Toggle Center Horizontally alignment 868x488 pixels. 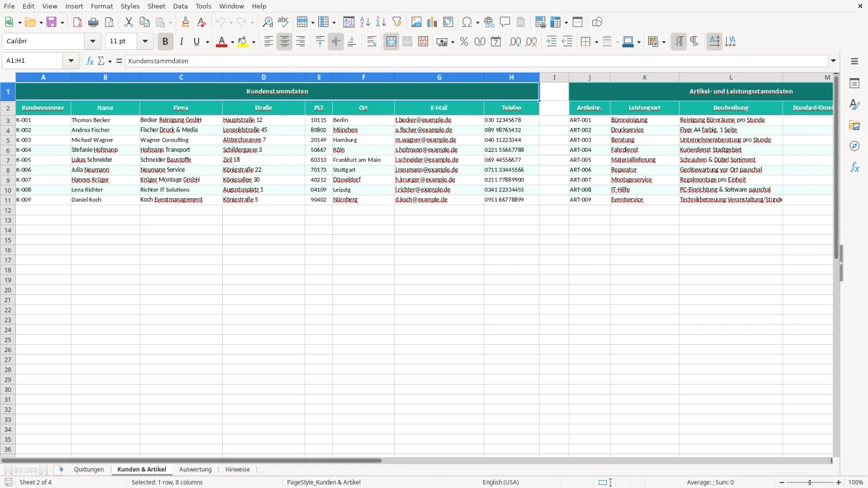[x=284, y=42]
